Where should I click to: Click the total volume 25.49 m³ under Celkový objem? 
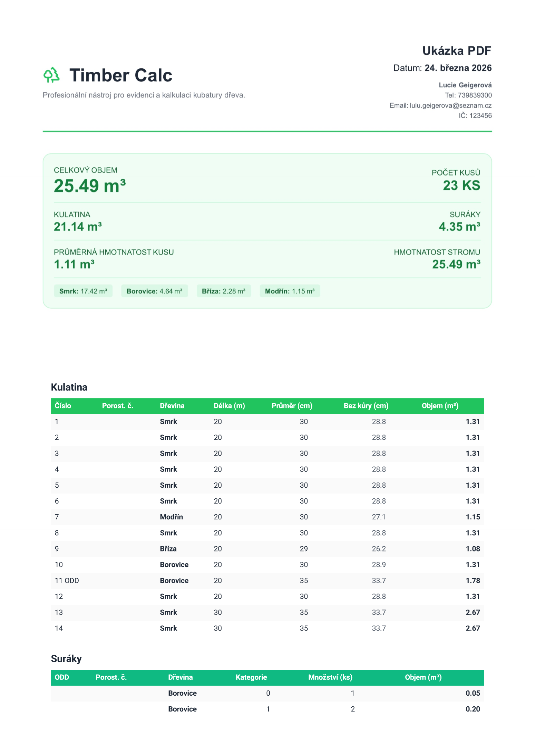pos(90,186)
